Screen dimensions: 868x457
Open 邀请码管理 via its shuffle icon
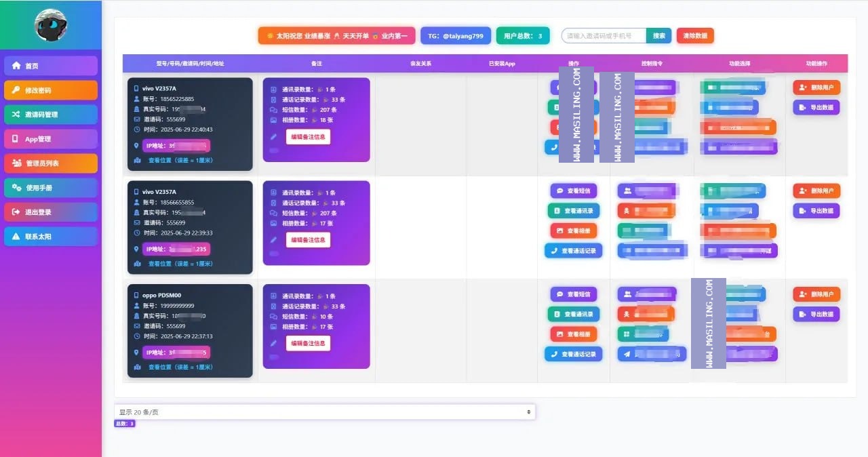pos(16,115)
